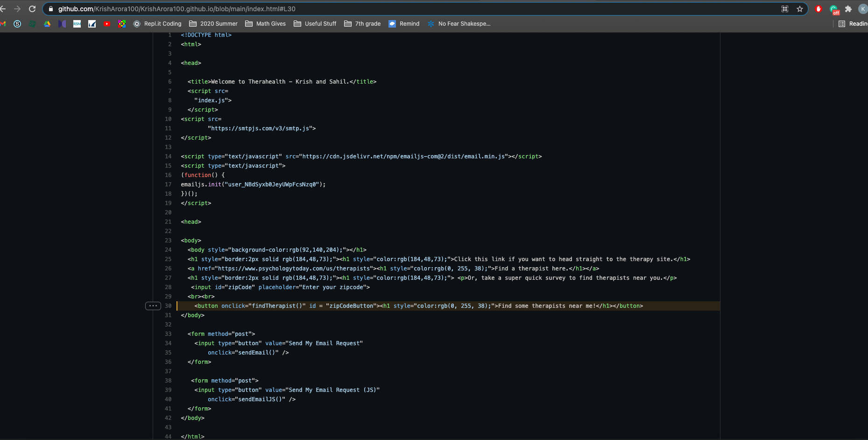Open the Google Drive bookmark icon
Viewport: 868px width, 440px height.
(47, 24)
